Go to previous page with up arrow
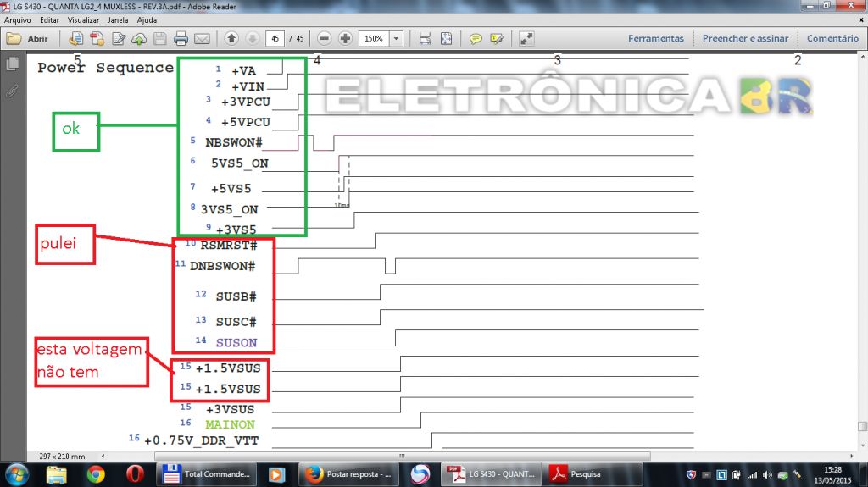868x487 pixels. pos(231,38)
